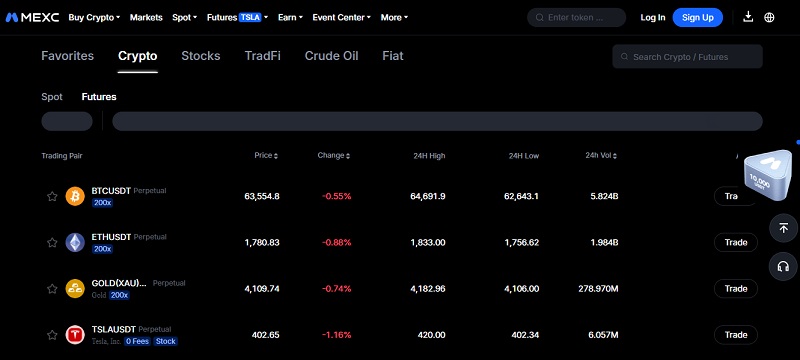Click the 24H High column header
The image size is (800, 360).
(429, 156)
